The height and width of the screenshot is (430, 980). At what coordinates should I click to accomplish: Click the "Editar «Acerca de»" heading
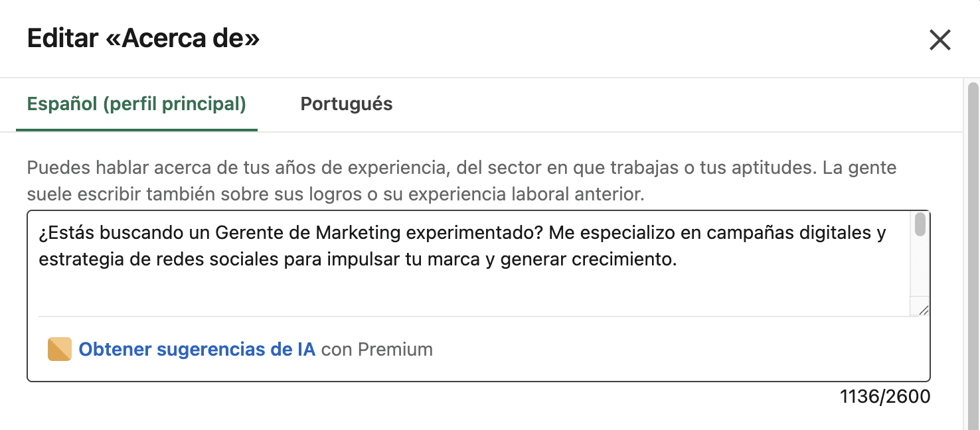pos(143,38)
